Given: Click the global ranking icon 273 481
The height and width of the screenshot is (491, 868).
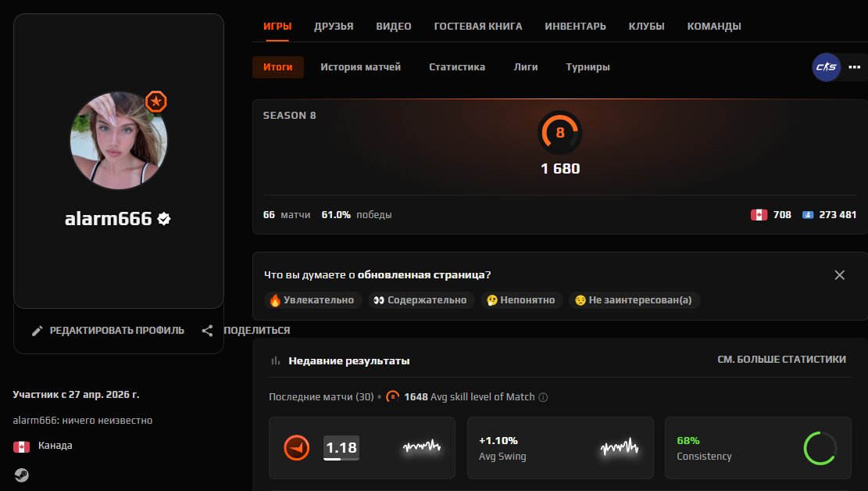Looking at the screenshot, I should (x=808, y=214).
